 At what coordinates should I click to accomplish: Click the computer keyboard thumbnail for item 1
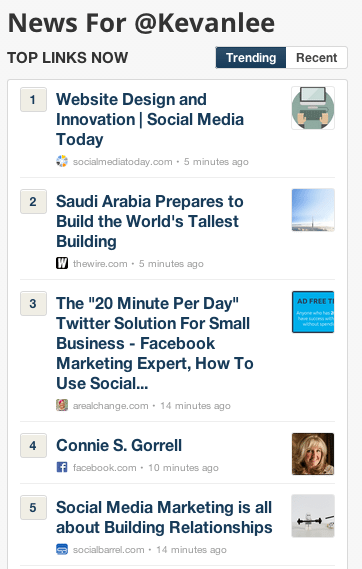[313, 108]
